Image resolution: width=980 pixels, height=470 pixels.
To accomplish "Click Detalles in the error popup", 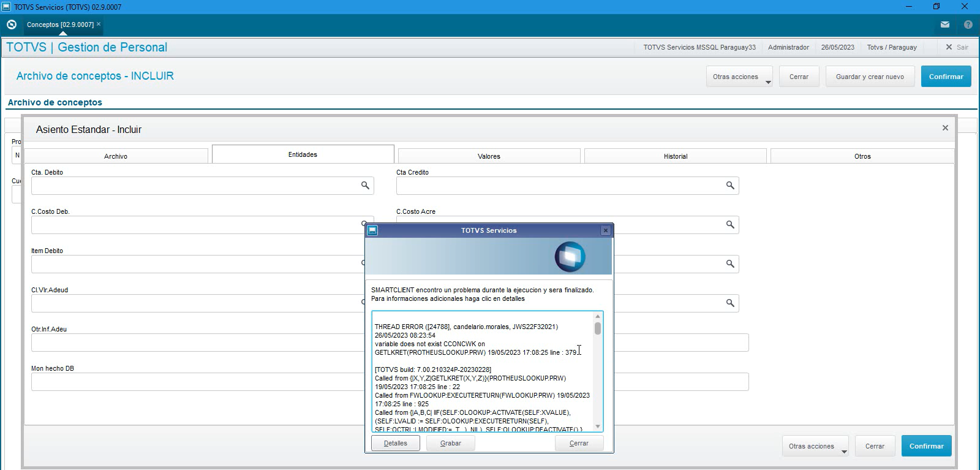I will 395,443.
